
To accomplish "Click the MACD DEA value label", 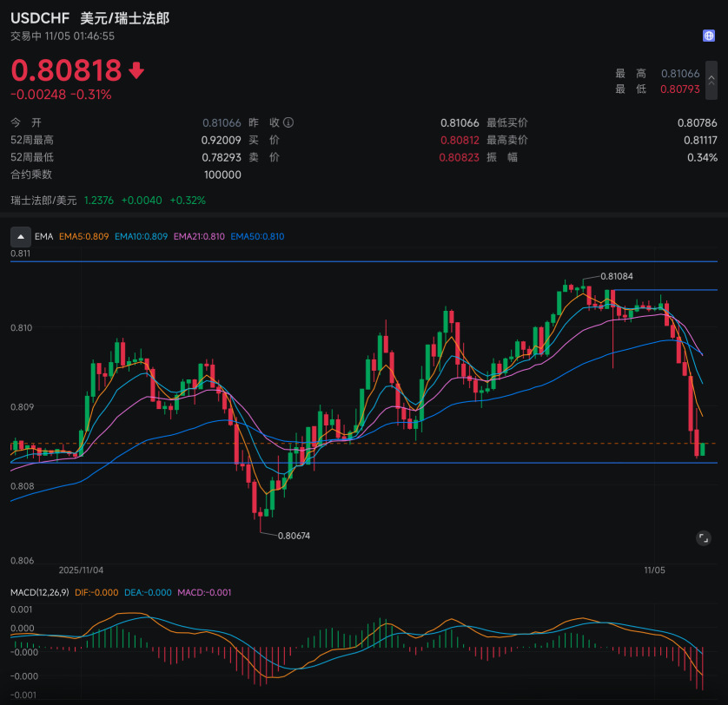I will 149,592.
